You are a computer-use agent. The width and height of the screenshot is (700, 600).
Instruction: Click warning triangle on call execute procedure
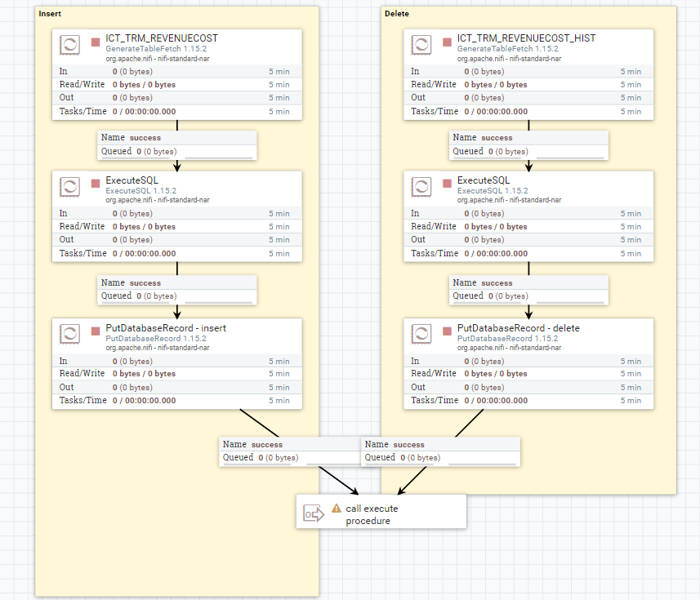pos(337,508)
